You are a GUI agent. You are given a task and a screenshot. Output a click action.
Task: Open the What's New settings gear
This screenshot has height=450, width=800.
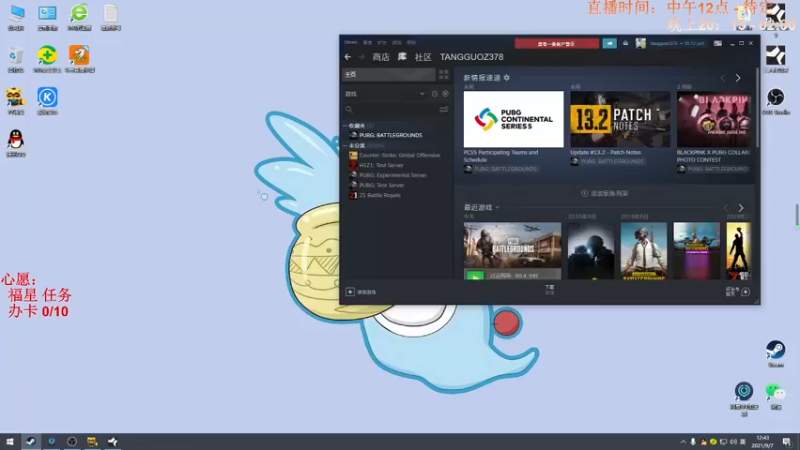[x=507, y=78]
